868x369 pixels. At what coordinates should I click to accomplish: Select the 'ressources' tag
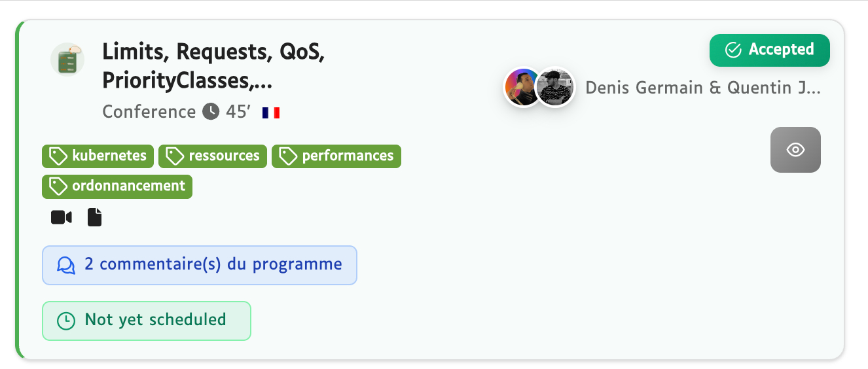(x=213, y=156)
